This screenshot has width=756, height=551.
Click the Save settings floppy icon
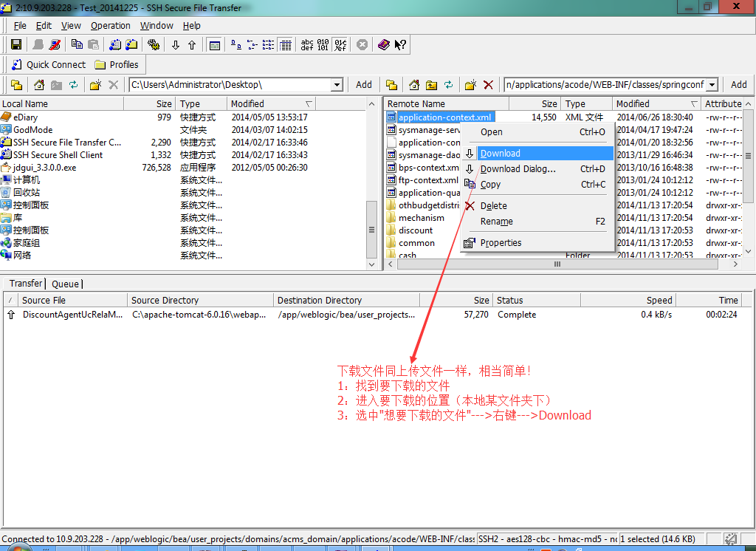click(x=16, y=45)
